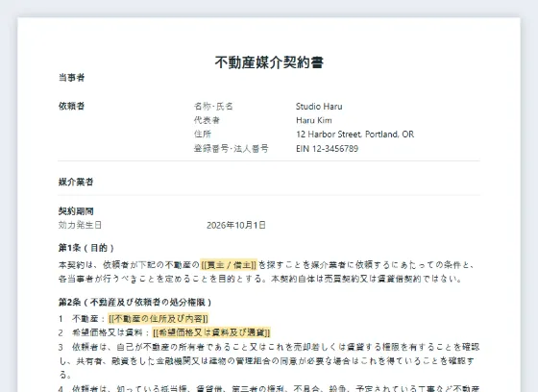Click the address 12 Harbor Street, Portland, OR

(355, 135)
